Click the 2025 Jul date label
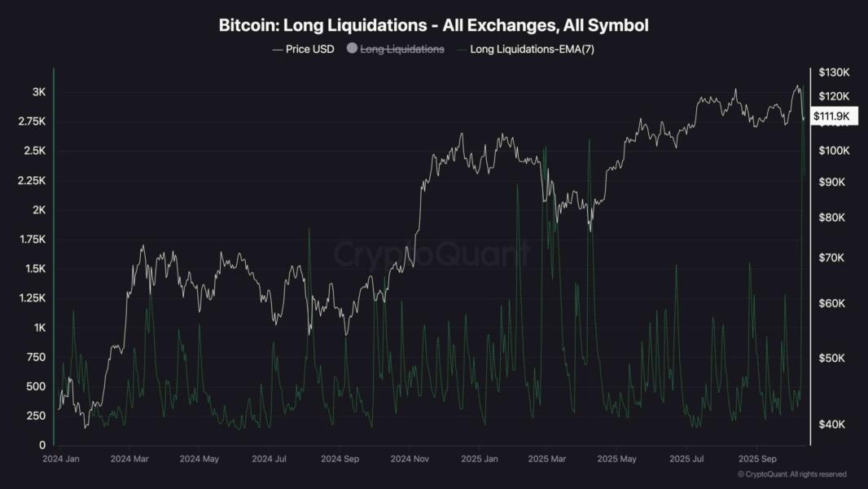The height and width of the screenshot is (489, 868). (686, 459)
